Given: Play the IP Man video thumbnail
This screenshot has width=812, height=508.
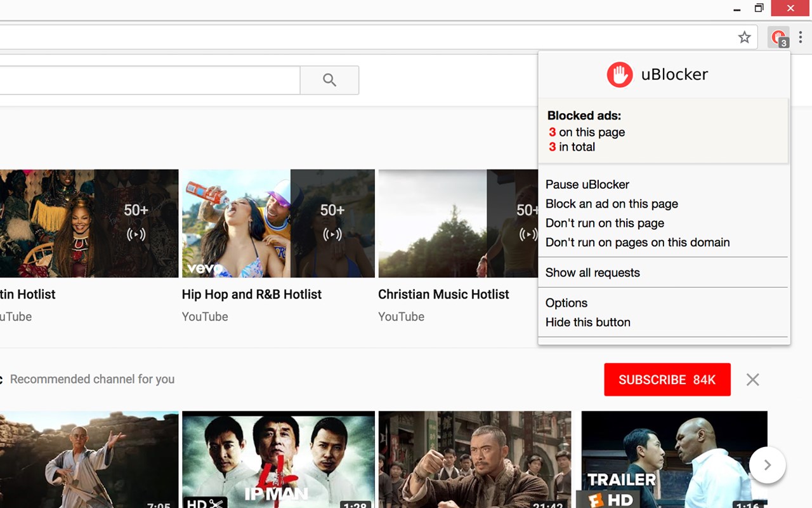Looking at the screenshot, I should tap(278, 460).
